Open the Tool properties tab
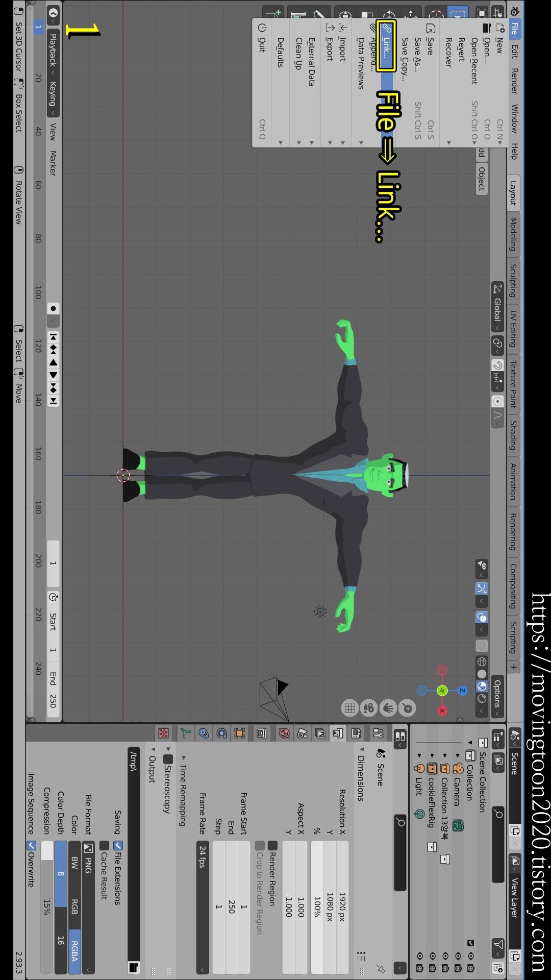Image resolution: width=551 pixels, height=980 pixels. point(378,733)
